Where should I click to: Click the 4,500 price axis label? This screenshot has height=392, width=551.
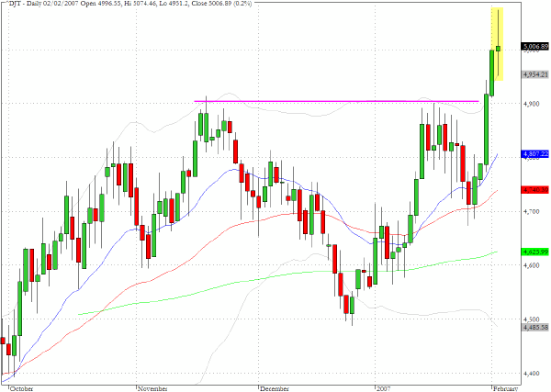pos(532,319)
